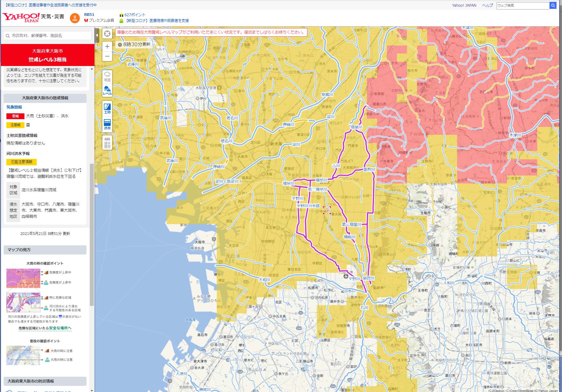Zoom in the map with plus button
The image size is (562, 392).
[x=107, y=46]
